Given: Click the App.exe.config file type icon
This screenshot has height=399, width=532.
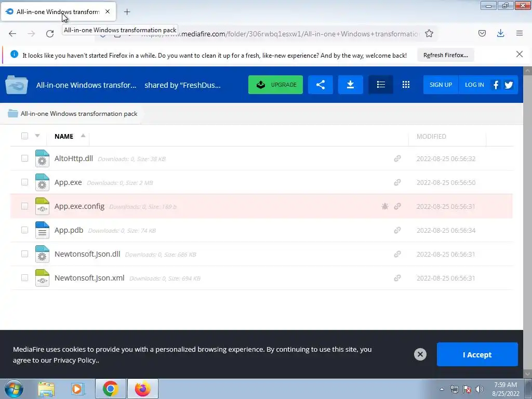Looking at the screenshot, I should click(42, 206).
